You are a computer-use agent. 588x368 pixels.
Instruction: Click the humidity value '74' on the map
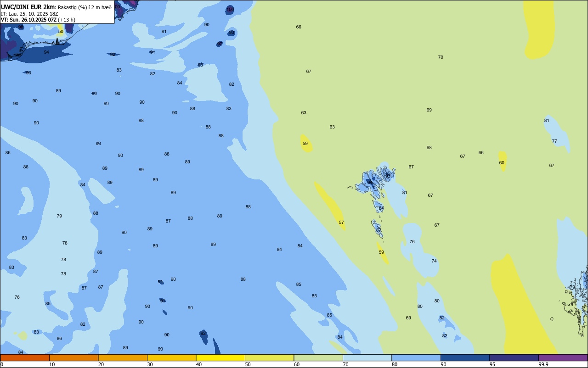[434, 261]
